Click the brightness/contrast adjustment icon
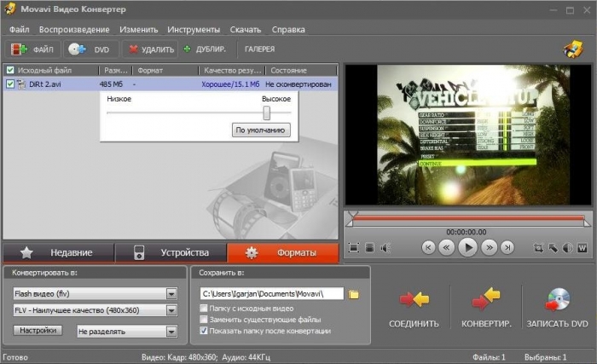597x364 pixels. point(567,248)
